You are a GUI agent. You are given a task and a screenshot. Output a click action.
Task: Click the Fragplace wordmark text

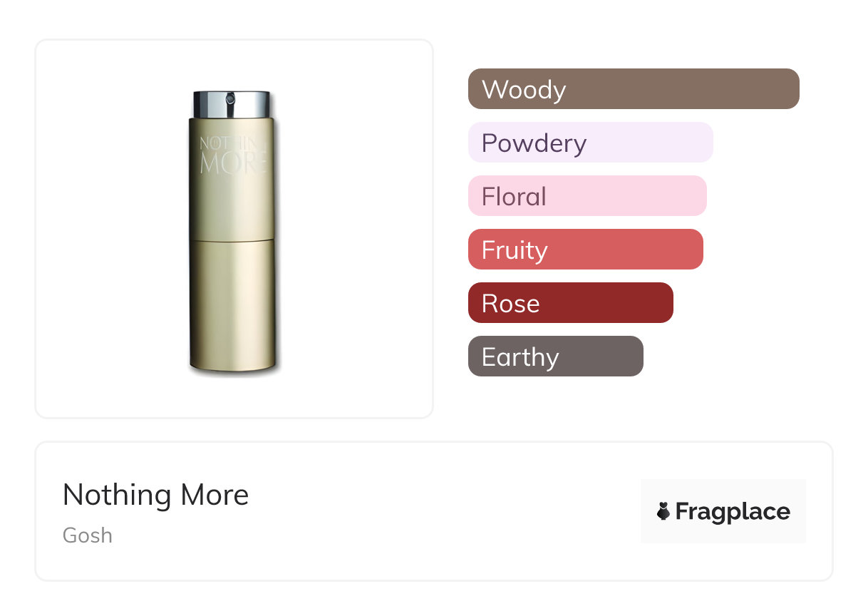[733, 512]
